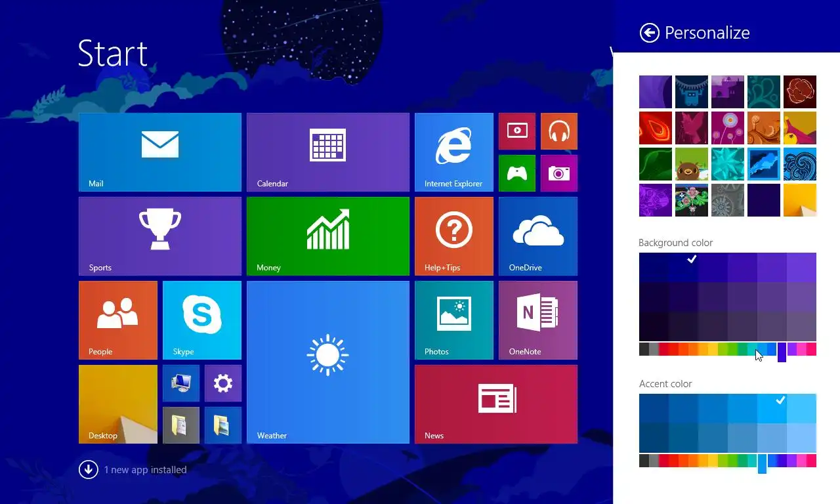Choose the blue robot background pattern
The height and width of the screenshot is (504, 840).
tap(692, 92)
